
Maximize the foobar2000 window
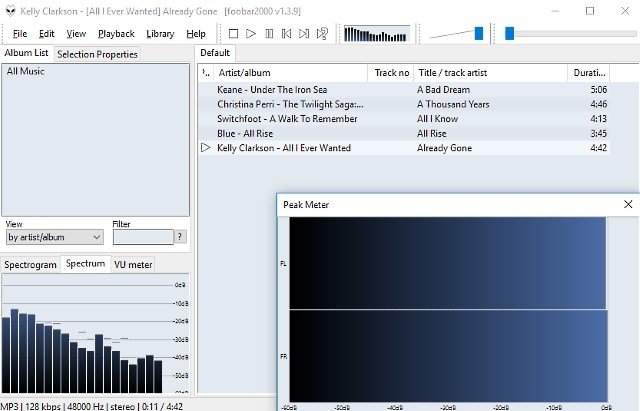click(590, 11)
